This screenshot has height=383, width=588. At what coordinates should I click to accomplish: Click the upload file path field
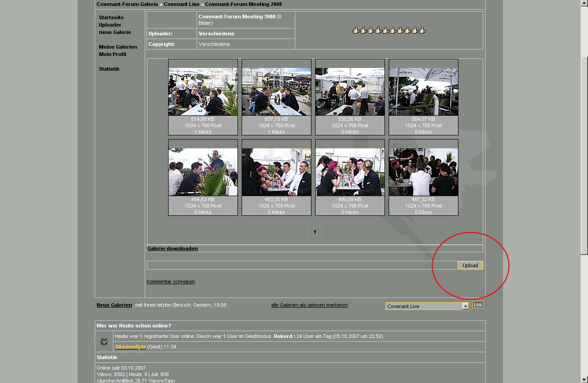302,265
